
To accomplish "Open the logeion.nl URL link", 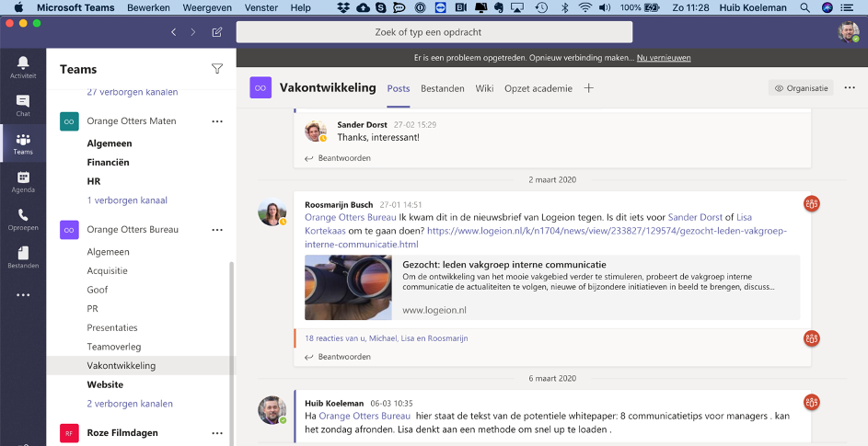I will tap(545, 237).
